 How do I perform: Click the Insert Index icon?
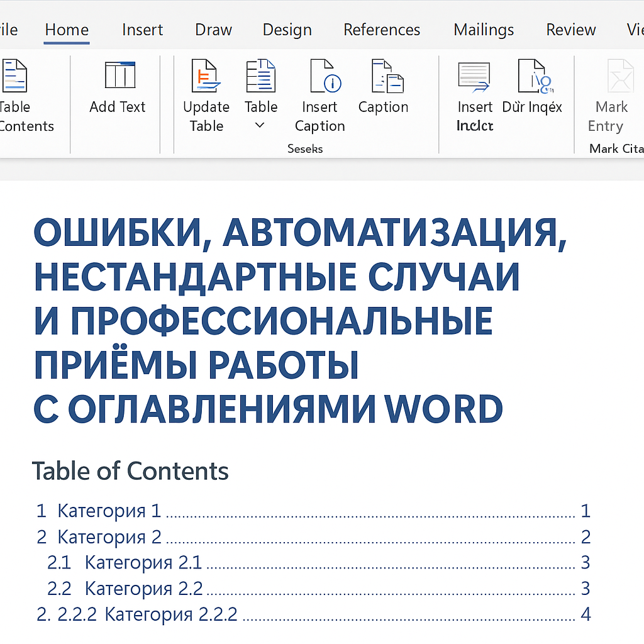click(474, 76)
